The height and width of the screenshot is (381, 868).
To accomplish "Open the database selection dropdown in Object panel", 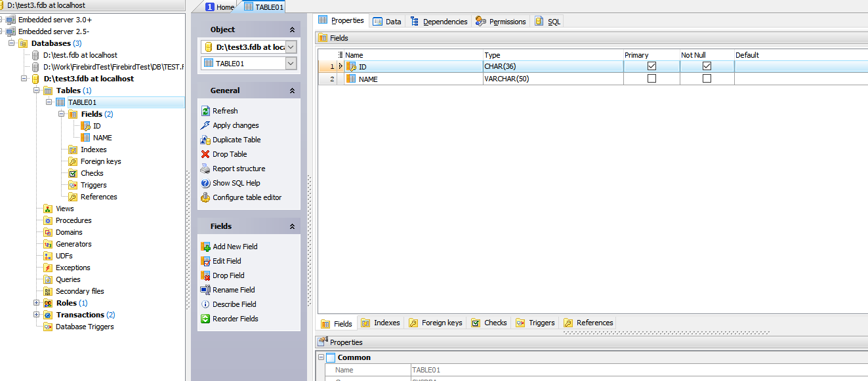I will coord(291,47).
